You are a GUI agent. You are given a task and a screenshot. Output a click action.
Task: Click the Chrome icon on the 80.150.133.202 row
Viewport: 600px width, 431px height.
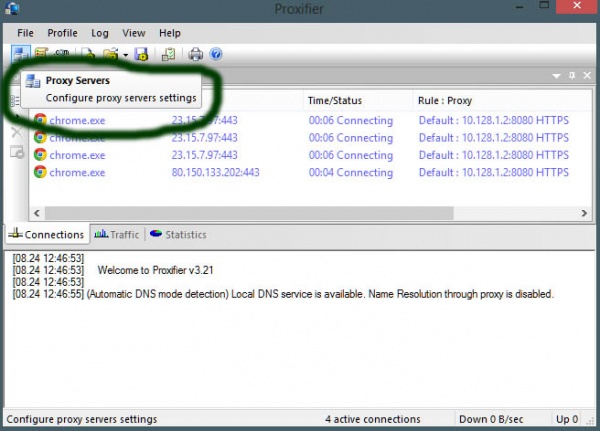[x=40, y=172]
